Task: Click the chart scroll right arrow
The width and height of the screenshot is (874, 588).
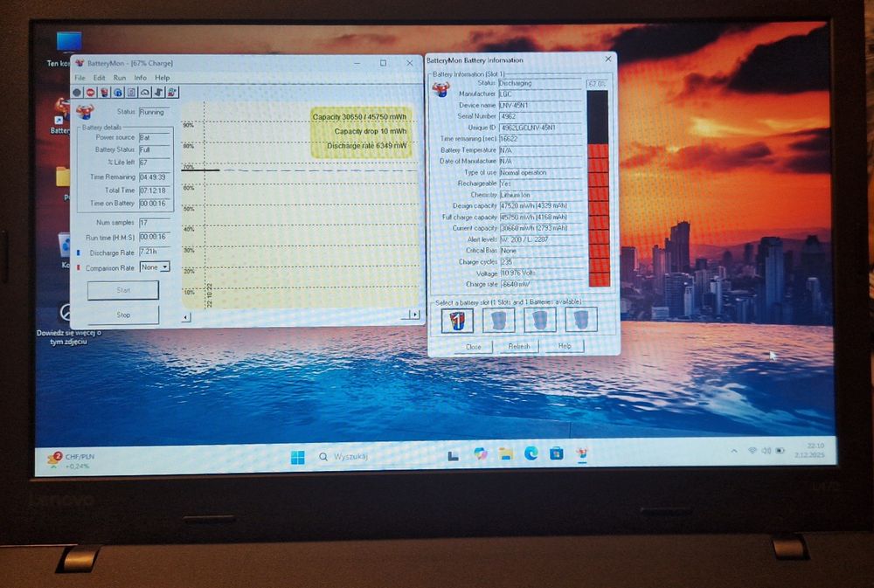Action: tap(415, 315)
